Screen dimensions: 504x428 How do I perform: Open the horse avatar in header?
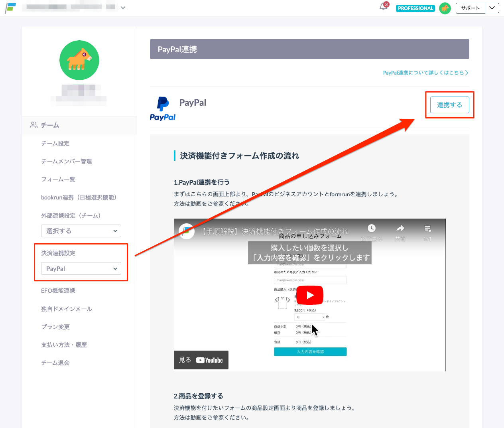pos(445,8)
